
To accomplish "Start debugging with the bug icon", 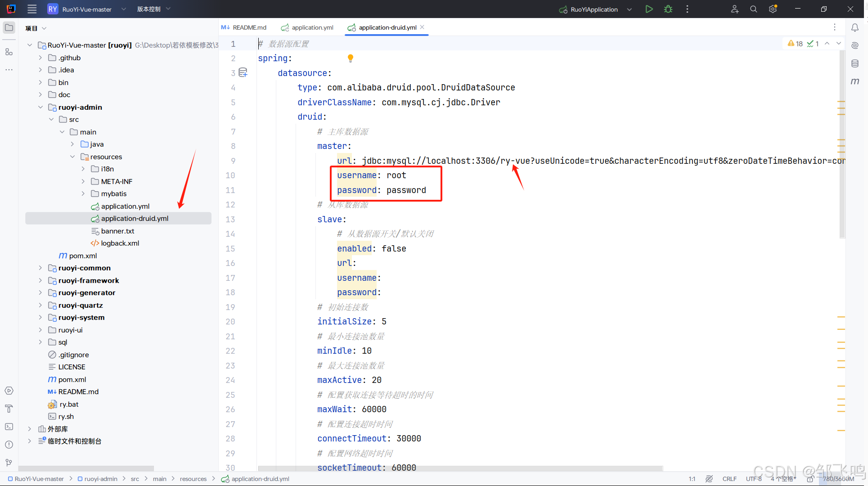I will [x=668, y=9].
